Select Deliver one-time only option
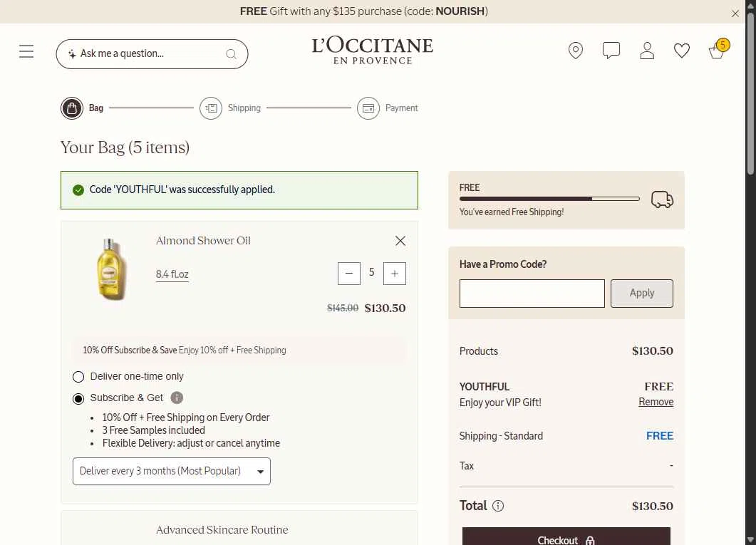This screenshot has height=545, width=756. tap(78, 377)
